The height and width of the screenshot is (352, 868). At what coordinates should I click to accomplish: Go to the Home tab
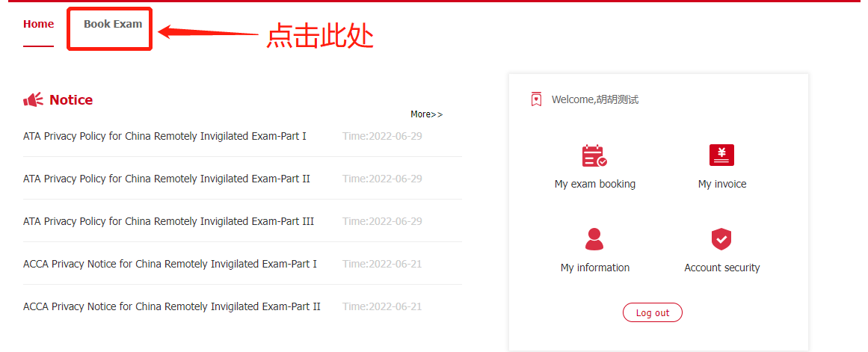pyautogui.click(x=38, y=24)
